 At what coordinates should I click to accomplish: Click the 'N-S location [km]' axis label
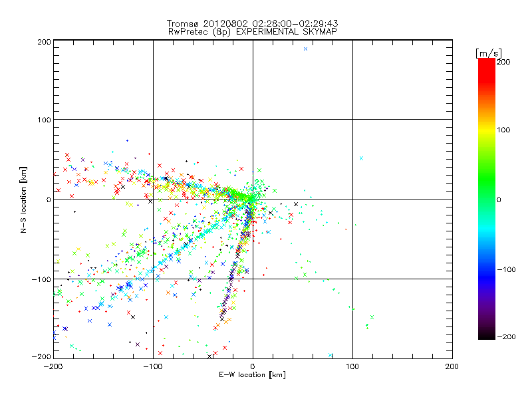click(23, 199)
